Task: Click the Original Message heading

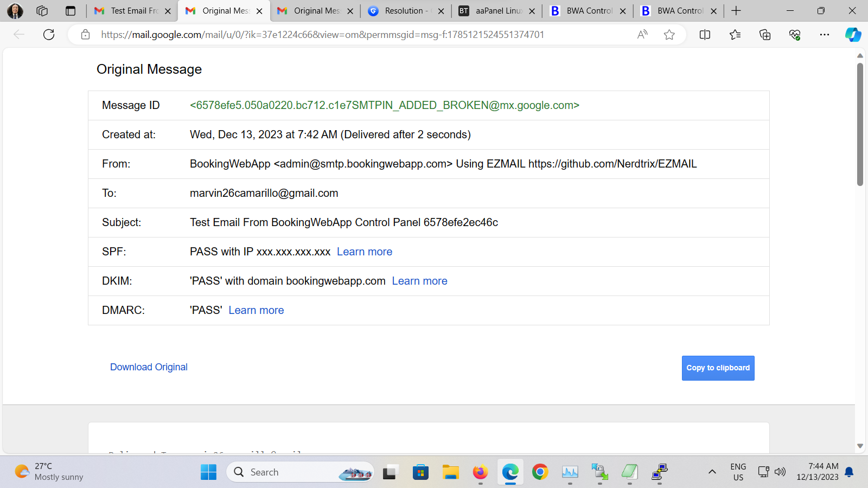Action: tap(149, 69)
